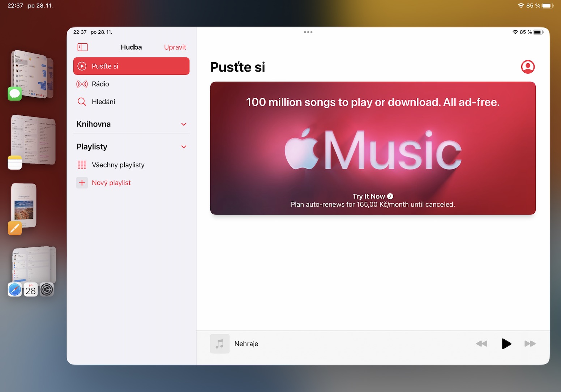This screenshot has height=392, width=561.
Task: Open the Notes app icon in Stage Manager
Action: point(15,163)
